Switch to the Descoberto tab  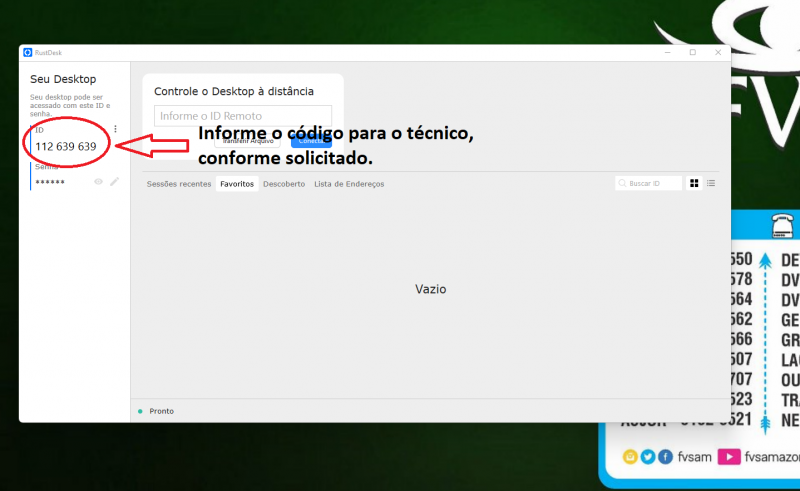[x=284, y=184]
